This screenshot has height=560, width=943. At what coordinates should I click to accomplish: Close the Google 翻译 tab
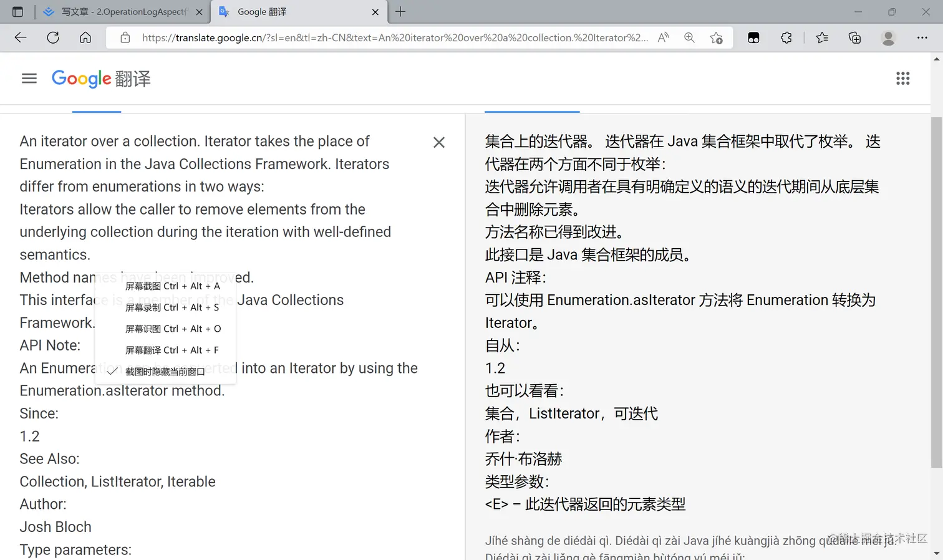[375, 12]
